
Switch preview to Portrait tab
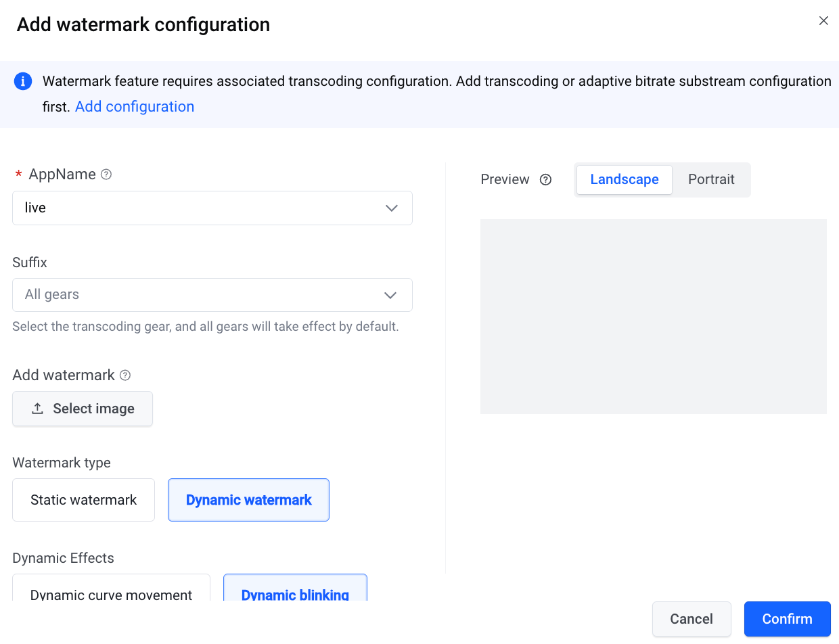point(711,180)
